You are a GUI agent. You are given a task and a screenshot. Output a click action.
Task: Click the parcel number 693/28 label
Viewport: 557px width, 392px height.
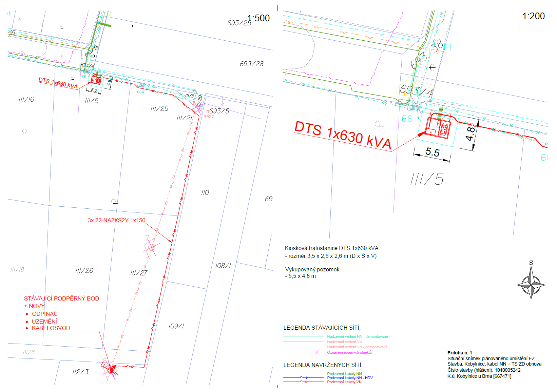point(251,64)
